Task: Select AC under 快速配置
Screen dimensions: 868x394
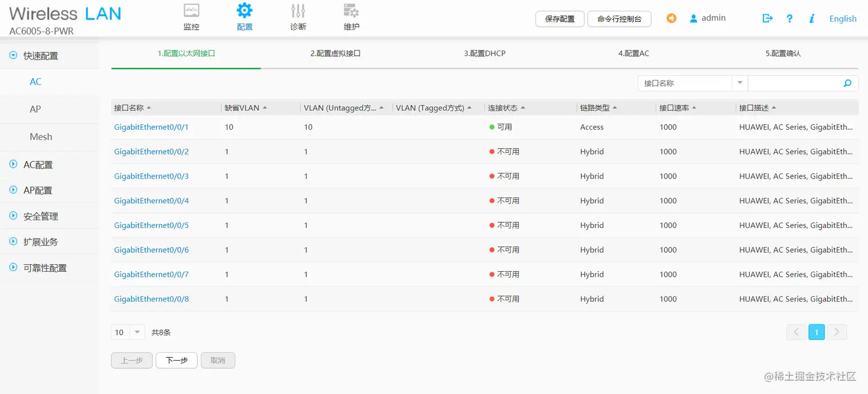Action: (x=36, y=82)
